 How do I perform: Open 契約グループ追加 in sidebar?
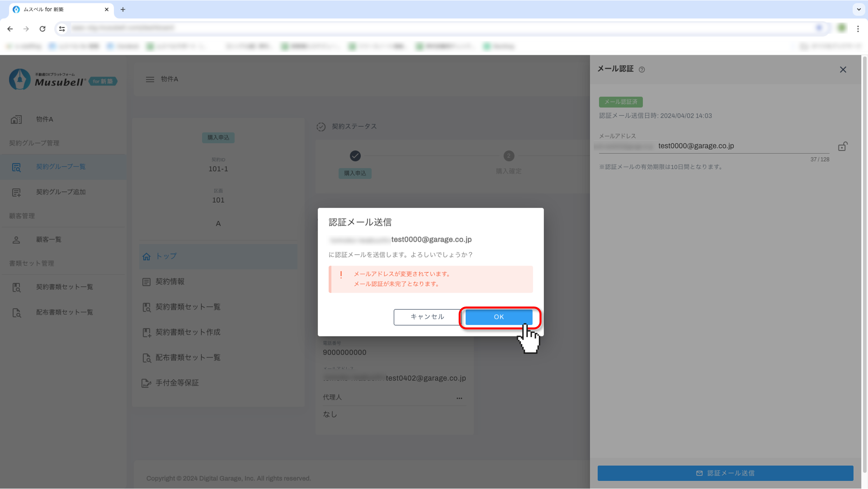[x=61, y=192]
